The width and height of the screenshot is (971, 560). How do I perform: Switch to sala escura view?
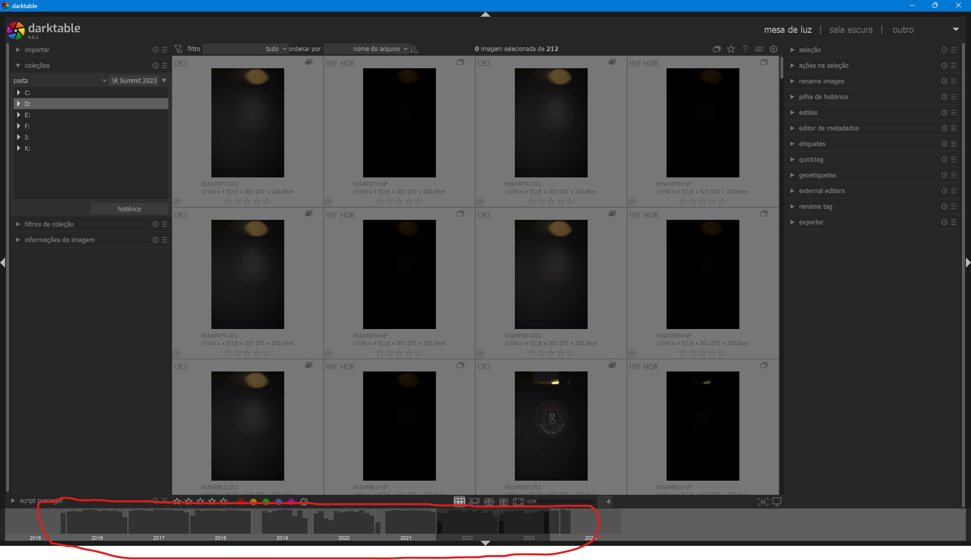pyautogui.click(x=851, y=30)
